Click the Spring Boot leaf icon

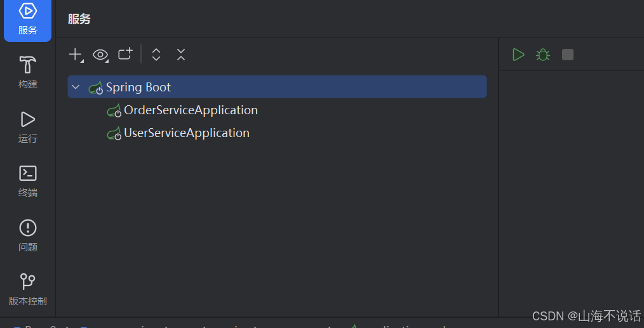pyautogui.click(x=96, y=88)
